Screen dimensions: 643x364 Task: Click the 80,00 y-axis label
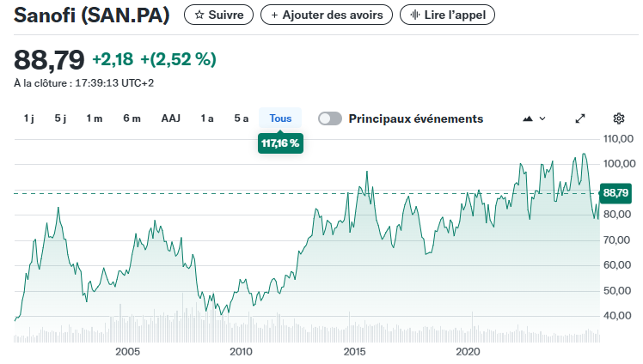[617, 214]
